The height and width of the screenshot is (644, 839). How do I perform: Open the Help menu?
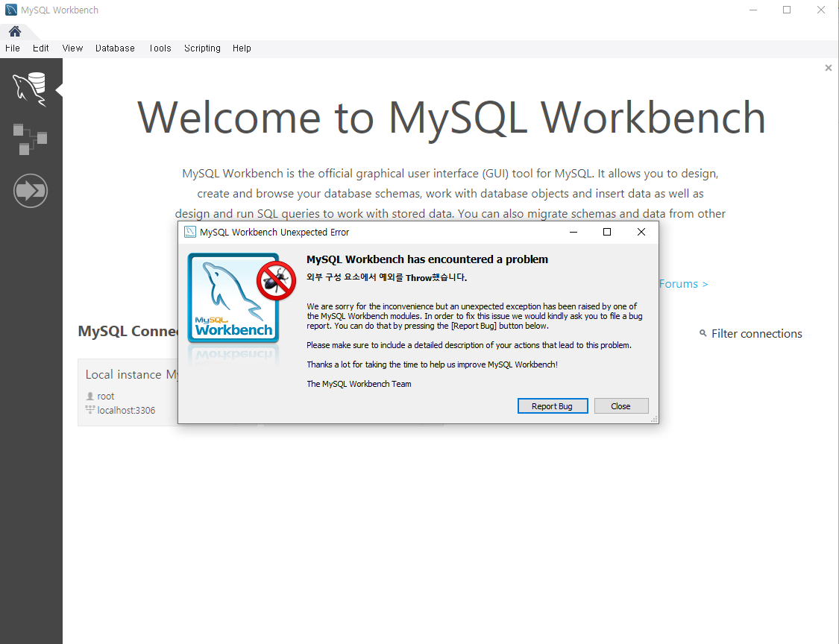242,48
